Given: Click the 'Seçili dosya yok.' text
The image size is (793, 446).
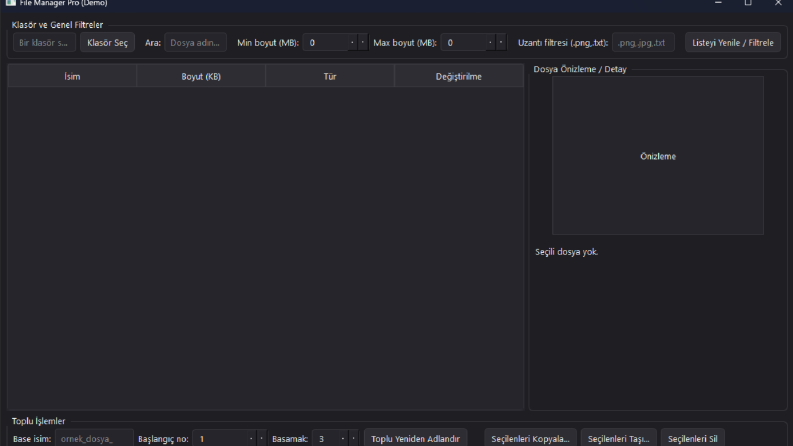Looking at the screenshot, I should click(x=566, y=251).
